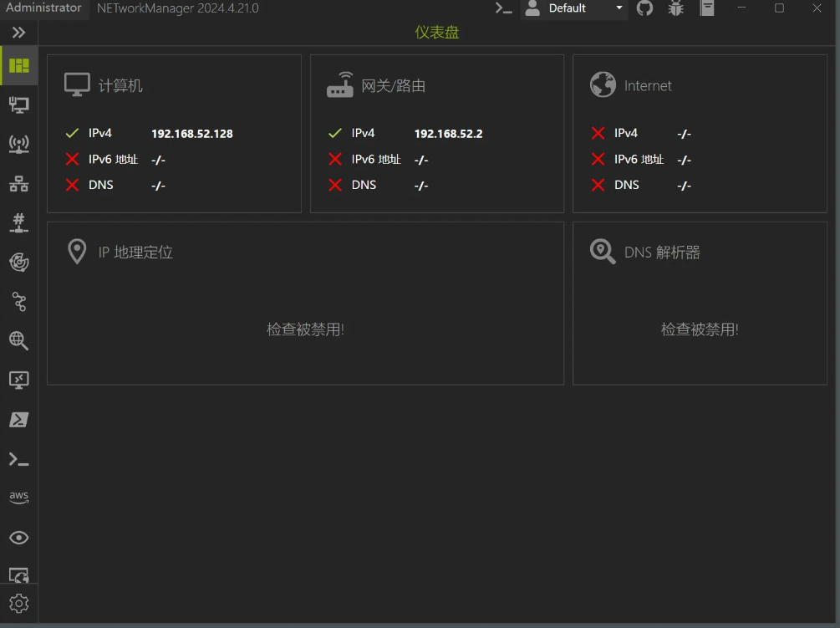Open the Traceroute tool
Screen dimensions: 840x628
pyautogui.click(x=19, y=302)
